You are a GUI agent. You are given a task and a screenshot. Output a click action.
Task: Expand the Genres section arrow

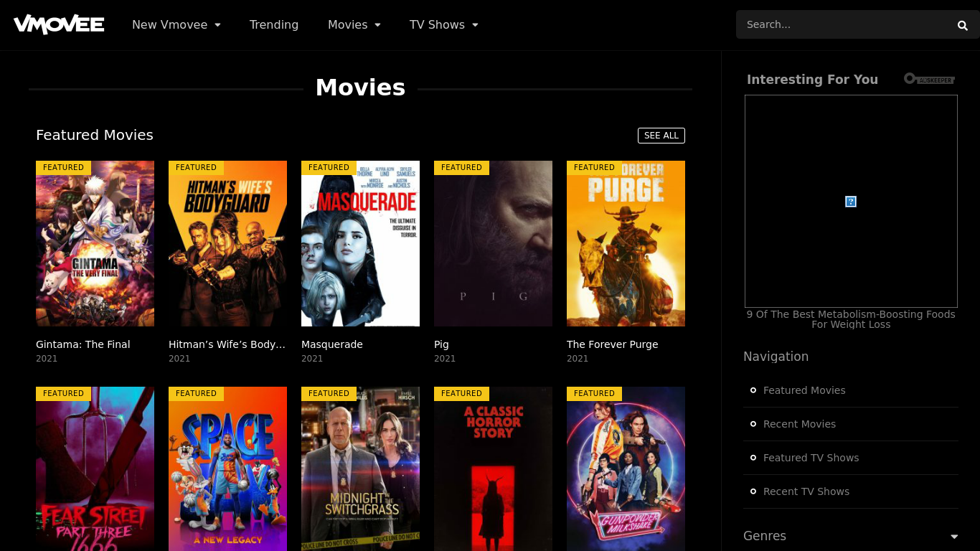(x=954, y=537)
